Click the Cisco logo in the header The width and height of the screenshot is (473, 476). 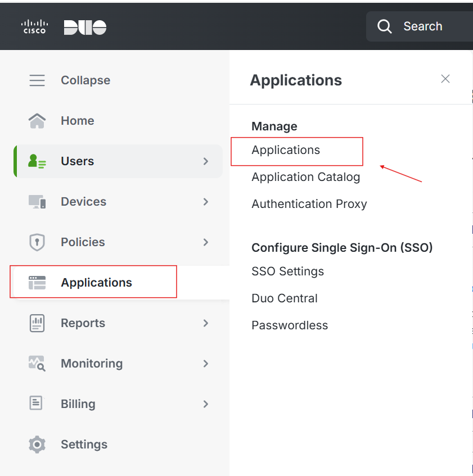coord(34,27)
